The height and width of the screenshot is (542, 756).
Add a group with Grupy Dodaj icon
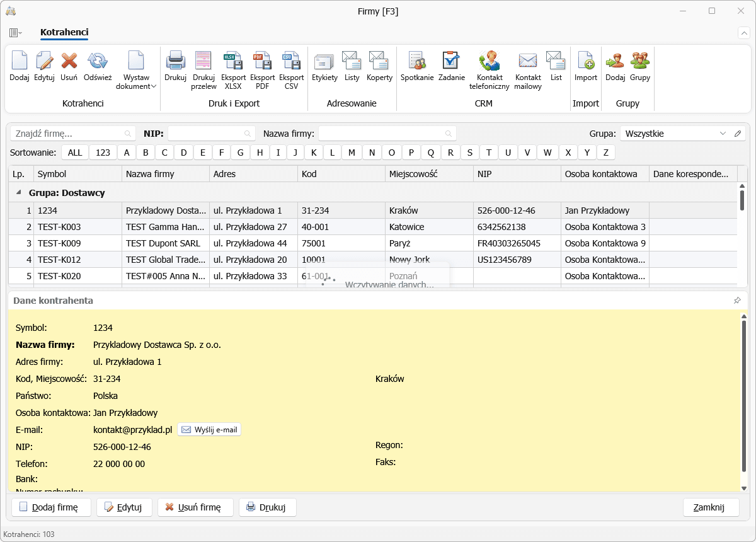[x=615, y=66]
